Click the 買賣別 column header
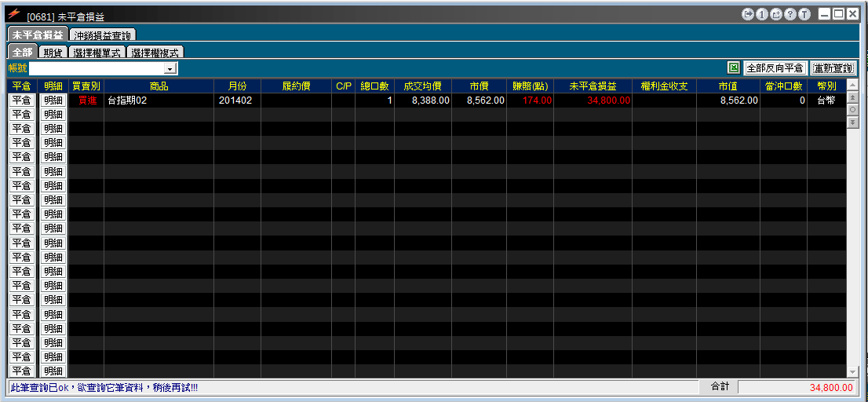This screenshot has width=868, height=402. 86,86
